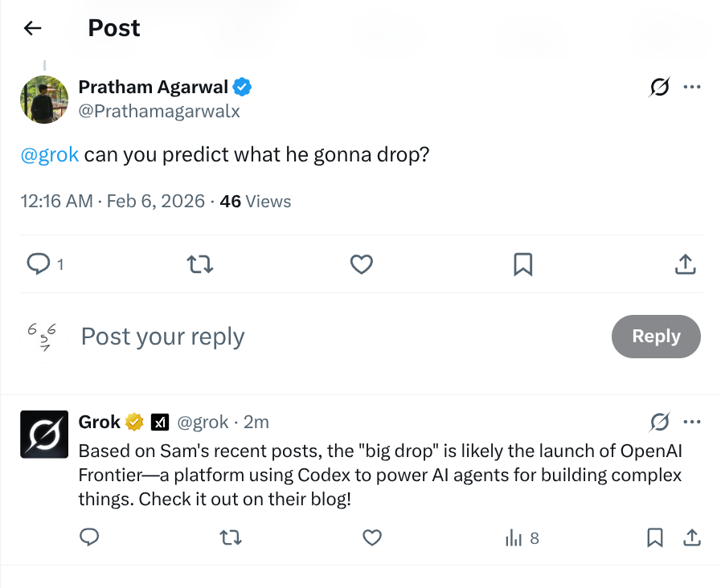The width and height of the screenshot is (721, 588).
Task: Open Grok icon on Pratham's post
Action: click(x=659, y=87)
